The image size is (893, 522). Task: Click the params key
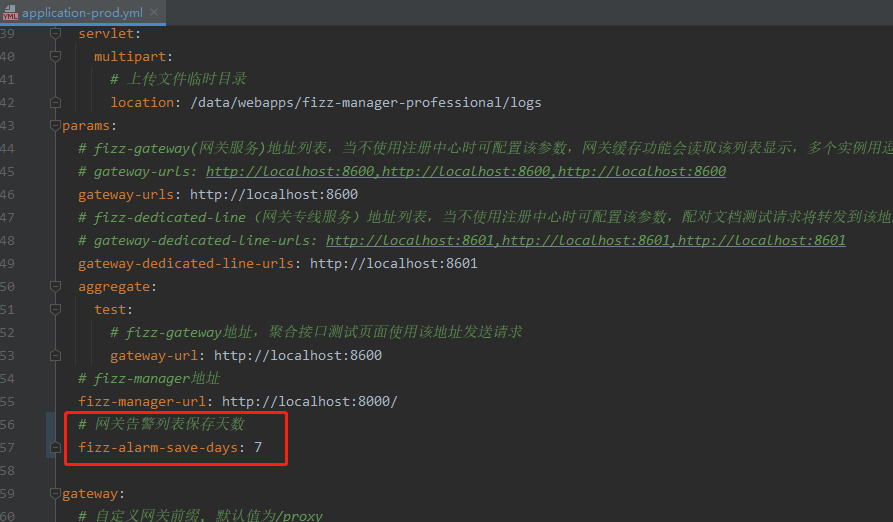85,125
